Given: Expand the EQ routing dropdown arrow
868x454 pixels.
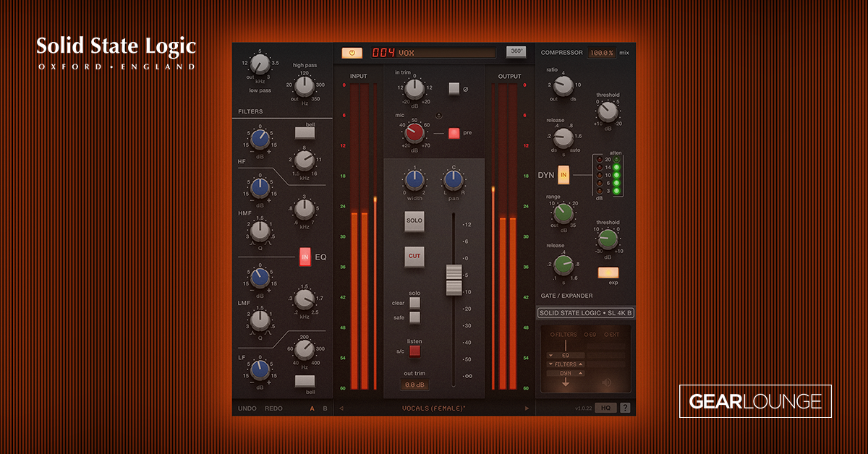Looking at the screenshot, I should (x=551, y=355).
